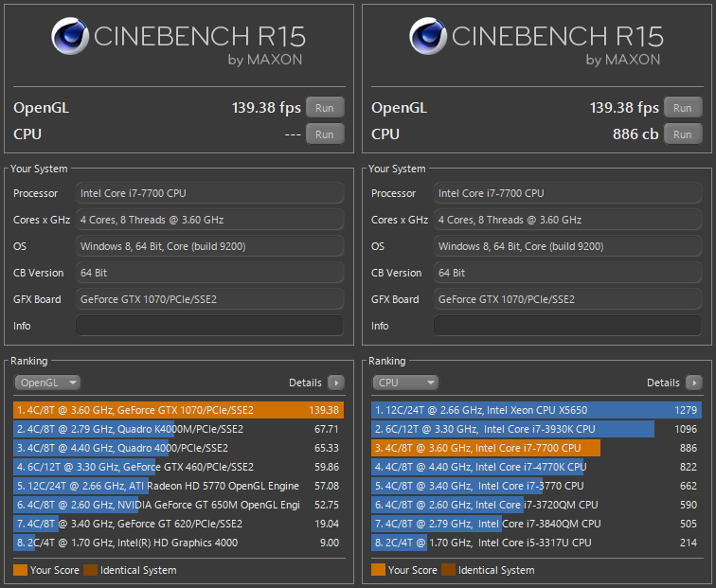Click the GFX Board field in right window

(x=567, y=299)
